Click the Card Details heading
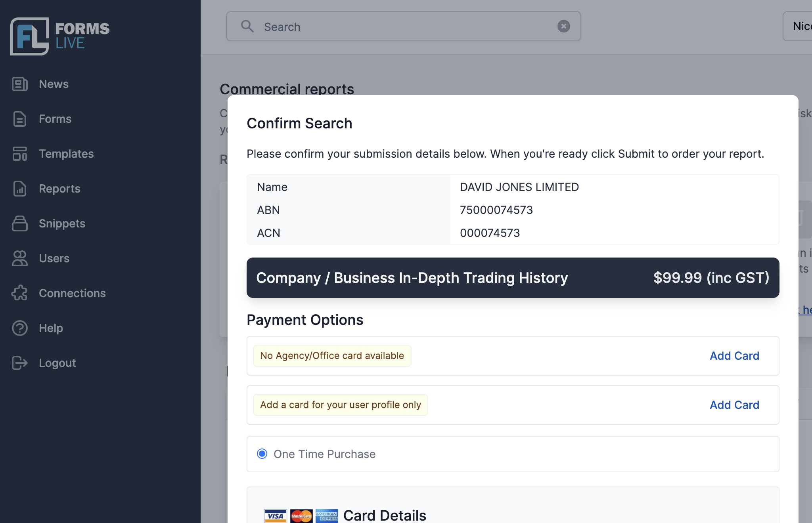This screenshot has height=523, width=812. (x=385, y=515)
